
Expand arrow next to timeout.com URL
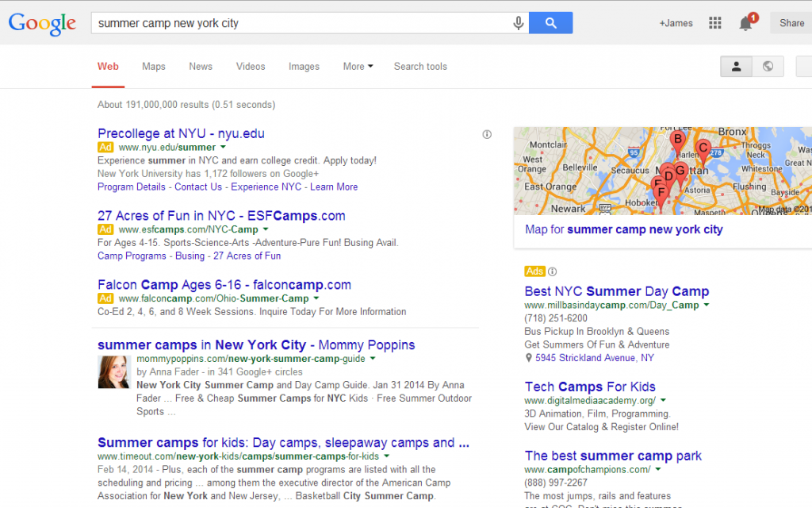[x=387, y=456]
